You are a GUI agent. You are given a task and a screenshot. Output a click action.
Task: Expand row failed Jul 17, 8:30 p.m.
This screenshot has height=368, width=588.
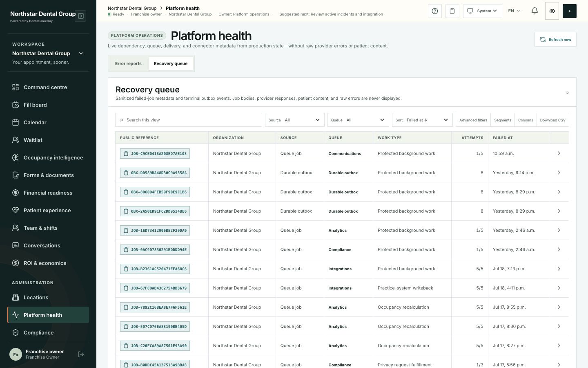coord(559,327)
